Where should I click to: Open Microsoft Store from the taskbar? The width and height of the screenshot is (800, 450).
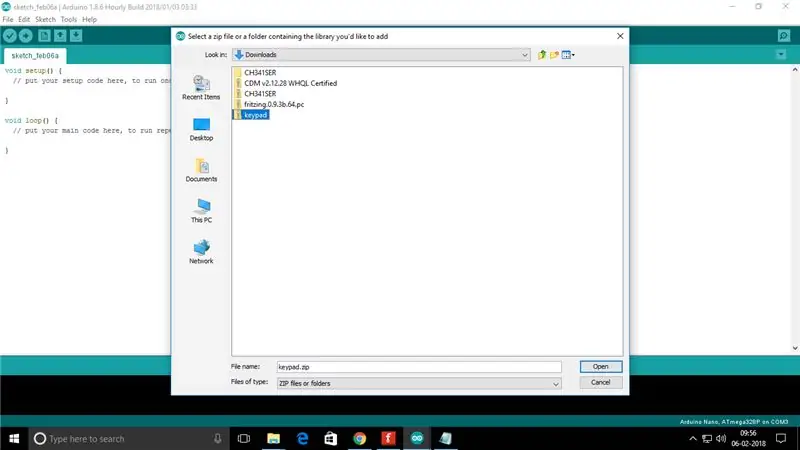[x=331, y=439]
